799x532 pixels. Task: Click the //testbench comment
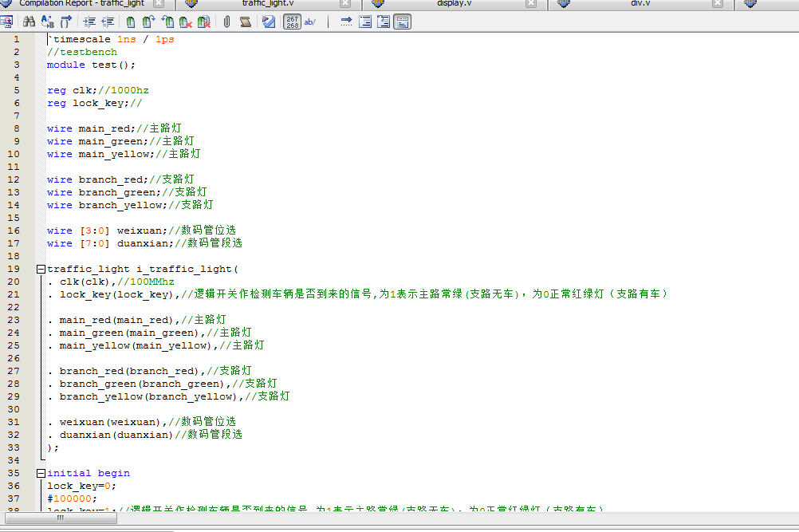pos(82,52)
